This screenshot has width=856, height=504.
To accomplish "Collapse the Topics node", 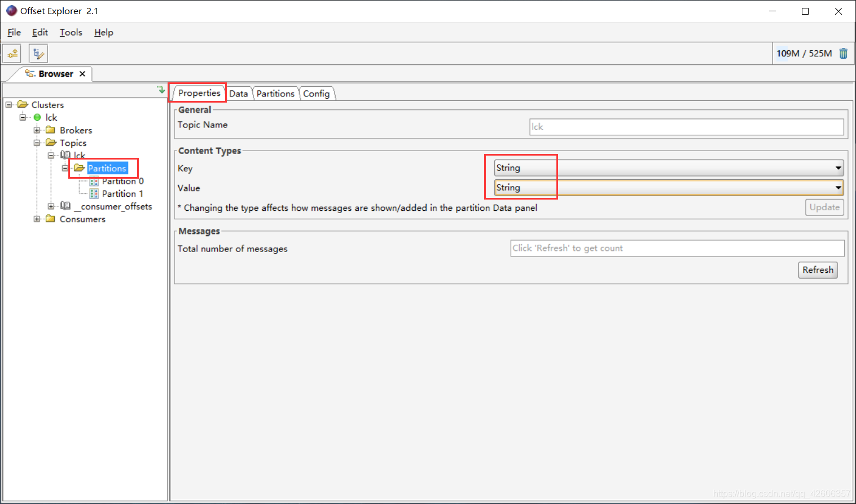I will click(x=37, y=143).
